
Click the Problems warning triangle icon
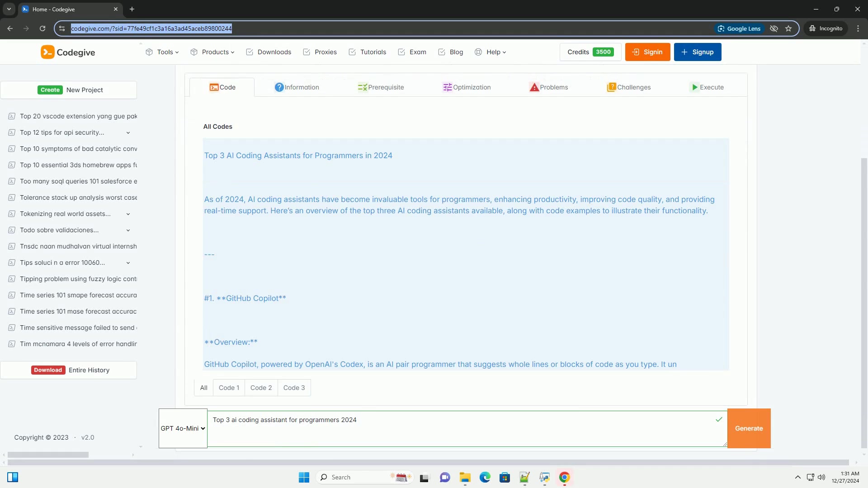point(534,87)
